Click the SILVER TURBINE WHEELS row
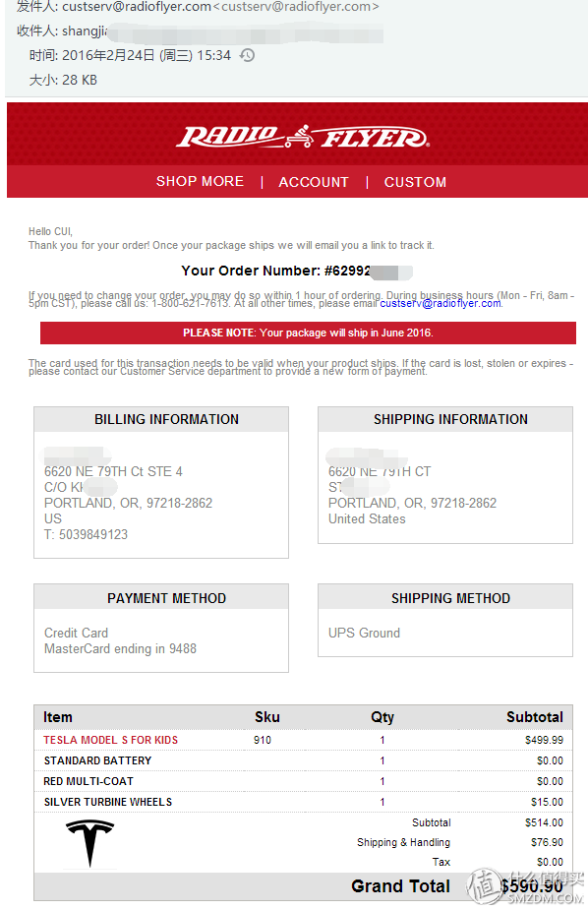Image resolution: width=588 pixels, height=910 pixels. [x=303, y=802]
